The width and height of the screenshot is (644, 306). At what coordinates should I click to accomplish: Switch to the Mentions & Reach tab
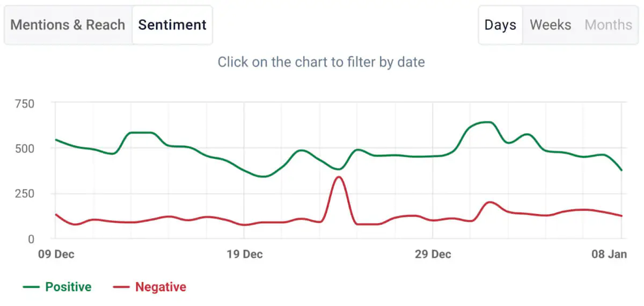click(68, 25)
